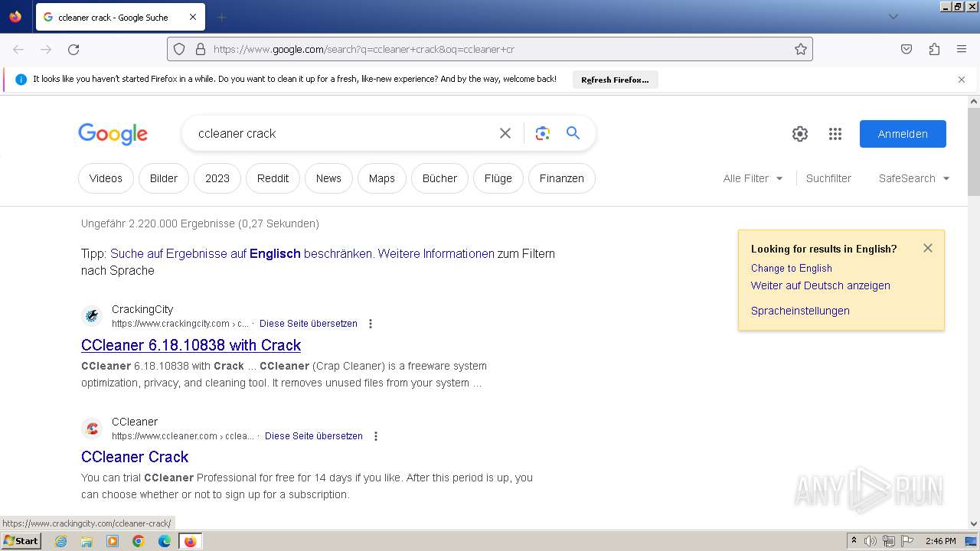Close the ccleaner crack browser tab
The width and height of the screenshot is (980, 551).
(x=193, y=17)
